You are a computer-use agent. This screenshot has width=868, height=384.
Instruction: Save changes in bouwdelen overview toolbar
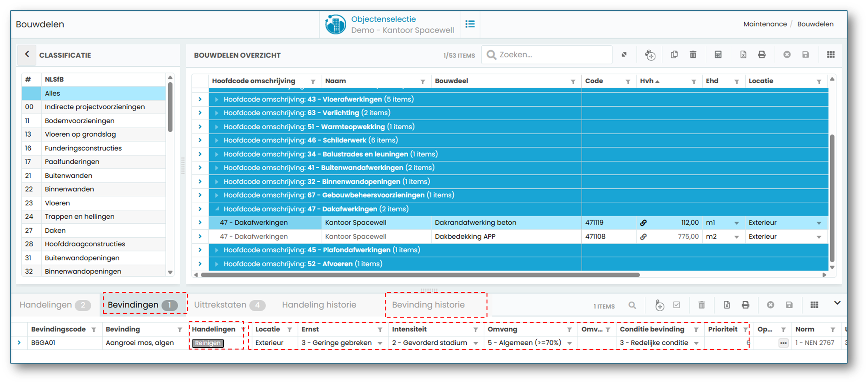(805, 55)
